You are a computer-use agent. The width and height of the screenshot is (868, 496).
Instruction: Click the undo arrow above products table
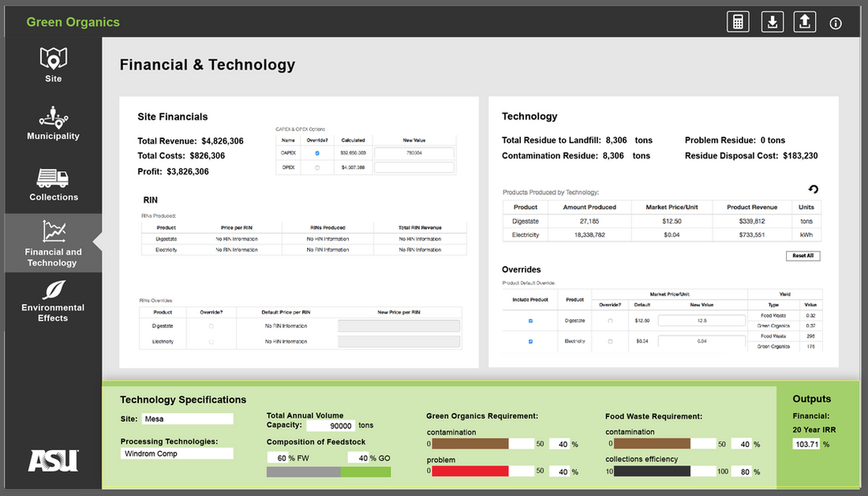pyautogui.click(x=813, y=190)
